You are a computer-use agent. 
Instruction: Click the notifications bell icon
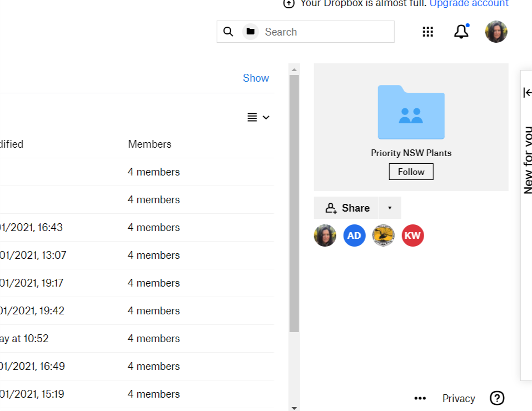pos(460,32)
